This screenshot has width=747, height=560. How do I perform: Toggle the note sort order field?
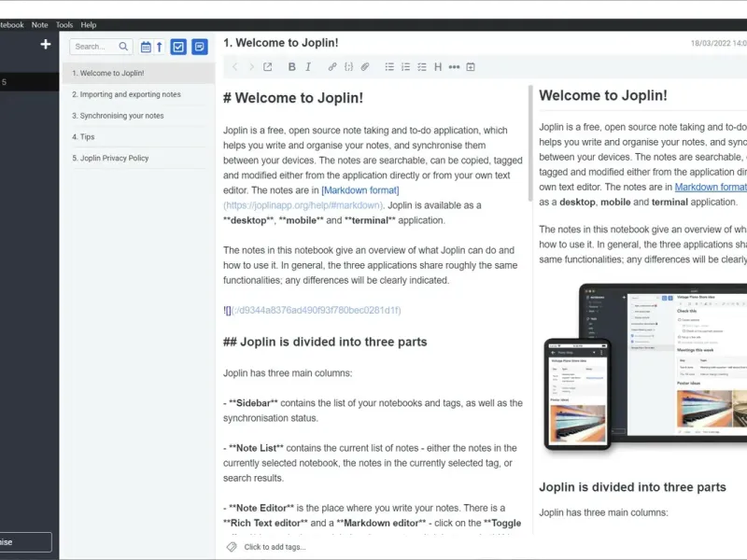click(x=146, y=47)
